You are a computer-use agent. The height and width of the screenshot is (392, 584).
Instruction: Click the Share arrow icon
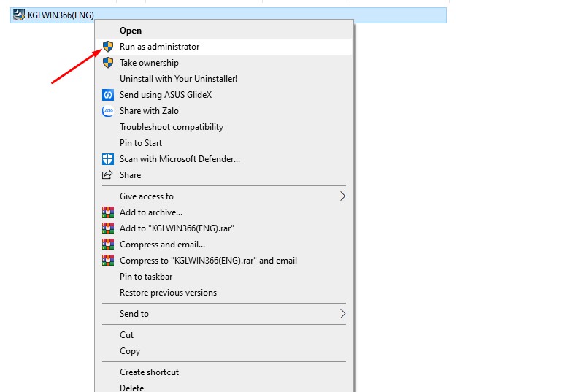(107, 174)
